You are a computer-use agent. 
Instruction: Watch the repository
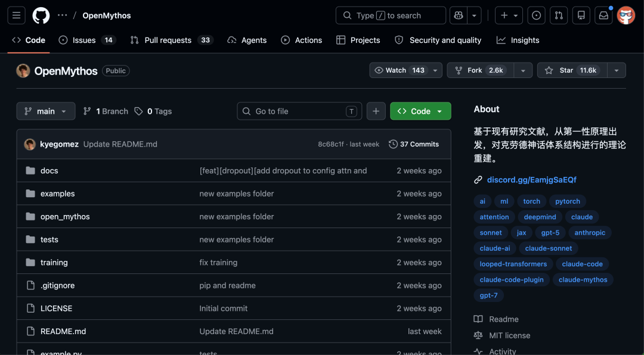click(x=406, y=70)
